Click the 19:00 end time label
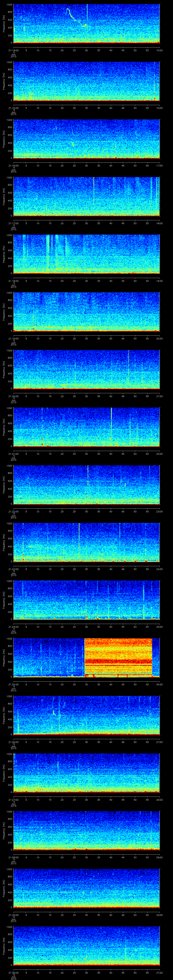Viewport: 173px width, 980px height. click(x=160, y=281)
